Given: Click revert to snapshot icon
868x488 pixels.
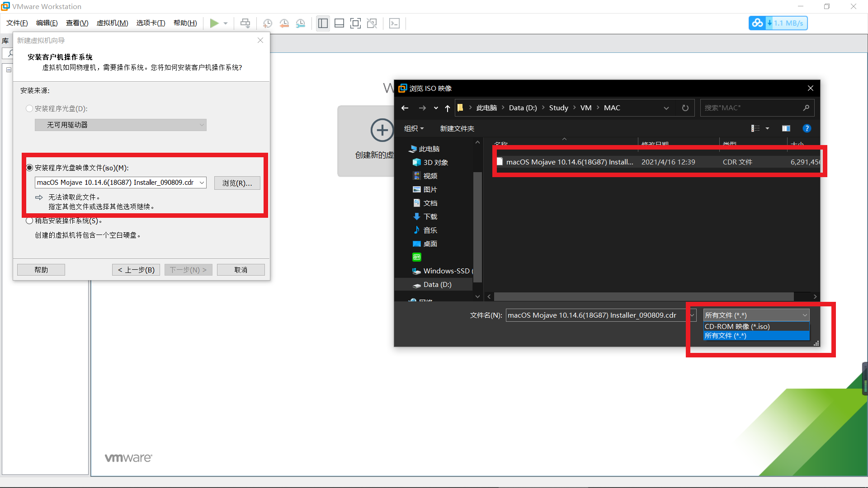Looking at the screenshot, I should click(284, 23).
